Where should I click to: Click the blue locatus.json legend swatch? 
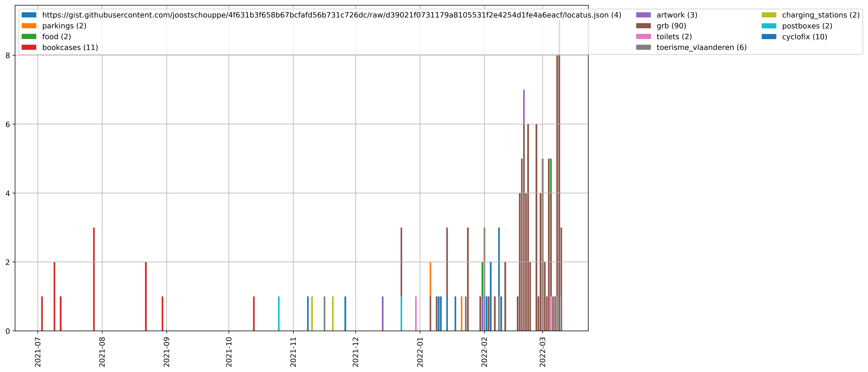(29, 15)
